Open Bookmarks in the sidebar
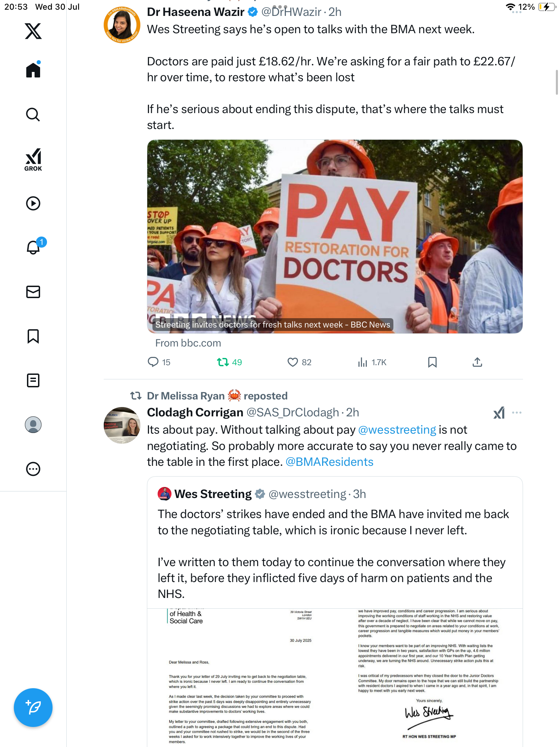The image size is (560, 747). tap(33, 336)
